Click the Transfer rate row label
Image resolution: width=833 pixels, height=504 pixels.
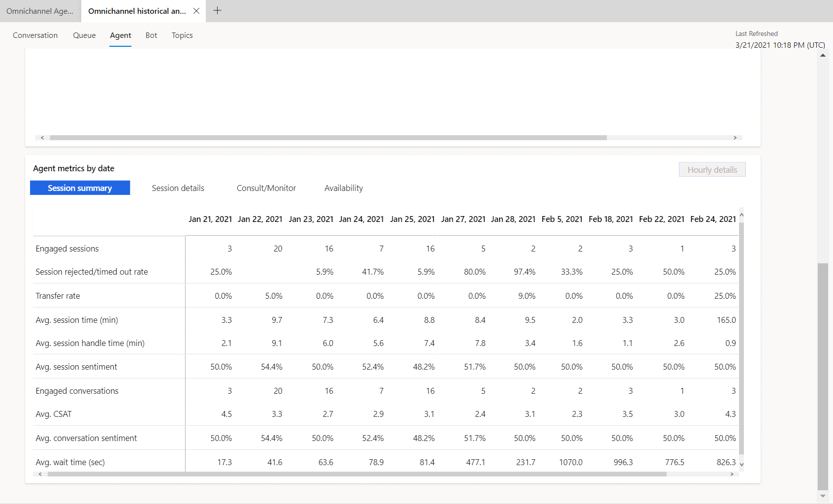[x=58, y=296]
